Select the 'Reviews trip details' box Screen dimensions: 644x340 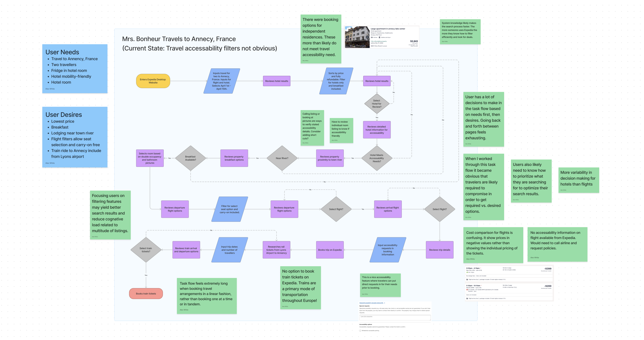(440, 250)
